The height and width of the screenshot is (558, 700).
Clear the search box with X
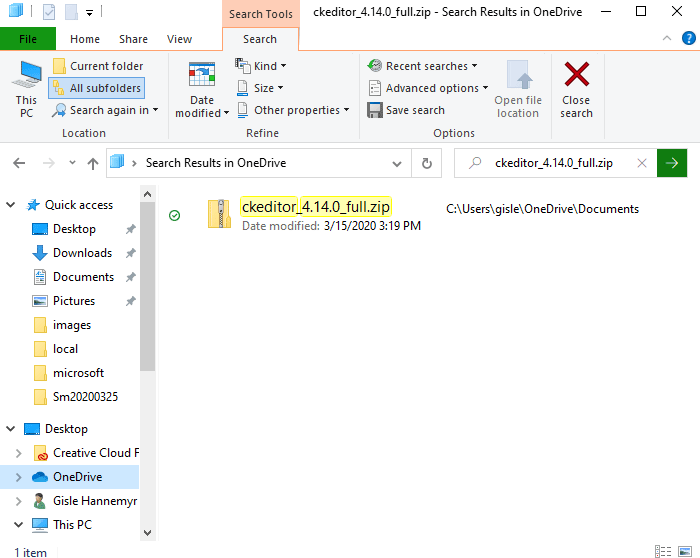coord(642,163)
